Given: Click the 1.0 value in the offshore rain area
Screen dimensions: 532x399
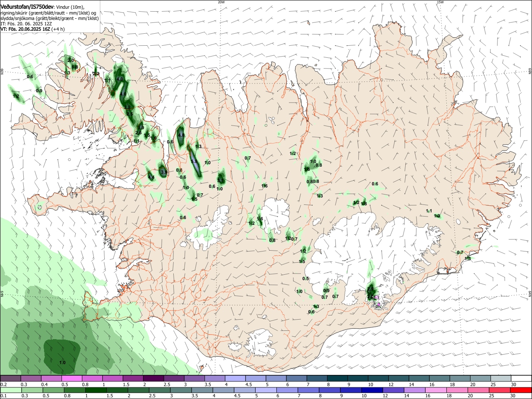Looking at the screenshot, I should tap(62, 363).
